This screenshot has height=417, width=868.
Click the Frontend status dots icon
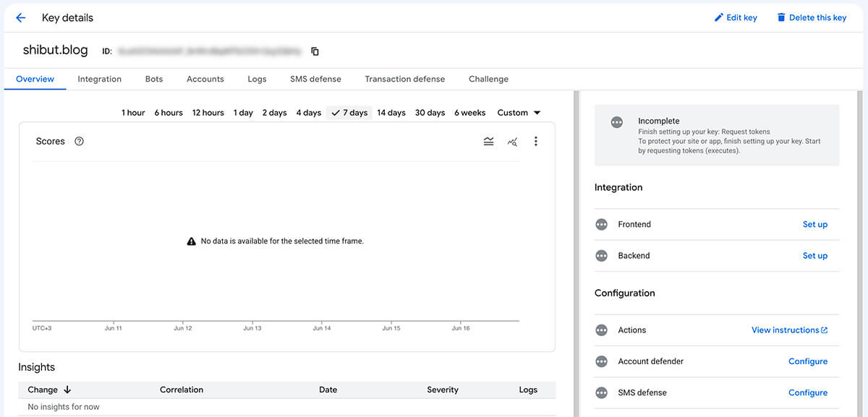(601, 225)
